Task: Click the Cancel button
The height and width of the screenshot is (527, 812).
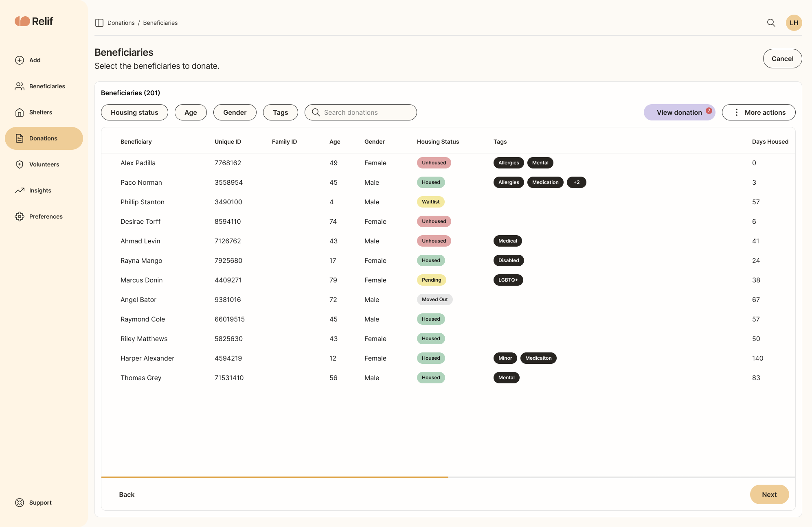Action: [782, 59]
